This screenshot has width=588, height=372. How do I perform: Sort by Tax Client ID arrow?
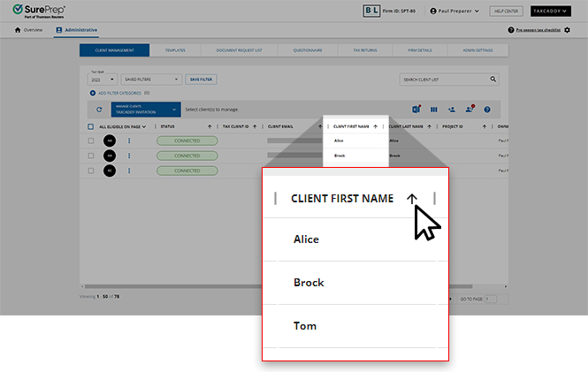[x=255, y=126]
